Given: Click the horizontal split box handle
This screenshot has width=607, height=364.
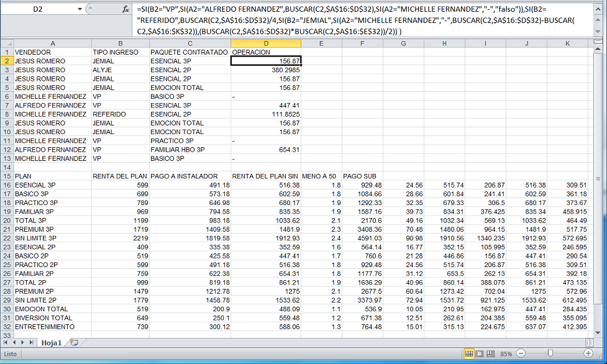Looking at the screenshot, I should point(589,343).
